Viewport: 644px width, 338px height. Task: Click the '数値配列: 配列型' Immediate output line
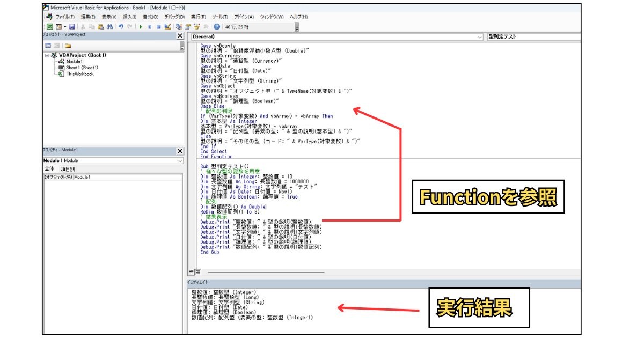(252, 317)
